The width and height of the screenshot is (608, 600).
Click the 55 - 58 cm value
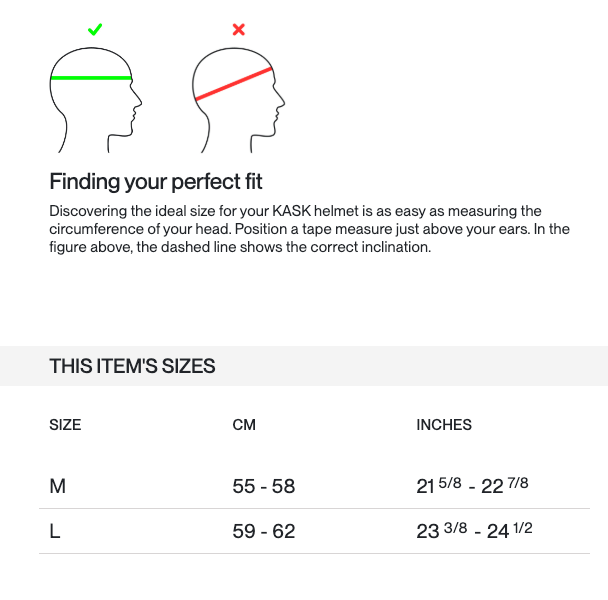coord(264,486)
